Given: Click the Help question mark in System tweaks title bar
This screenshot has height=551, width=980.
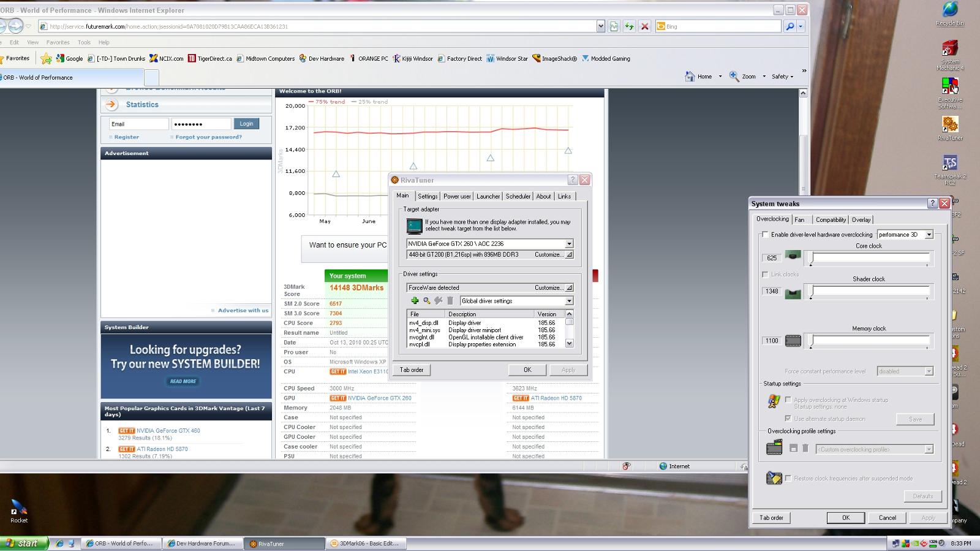Looking at the screenshot, I should 932,203.
